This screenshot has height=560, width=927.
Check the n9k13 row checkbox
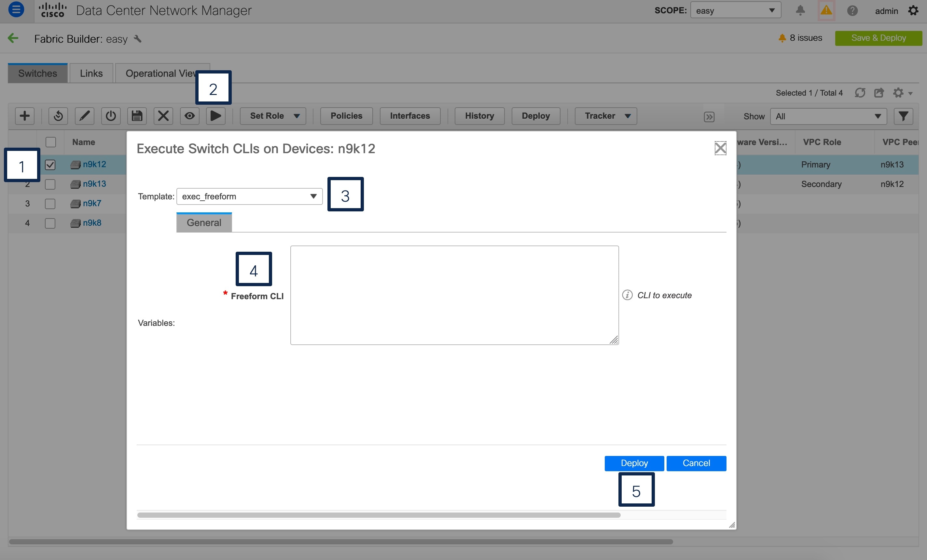[x=50, y=184]
